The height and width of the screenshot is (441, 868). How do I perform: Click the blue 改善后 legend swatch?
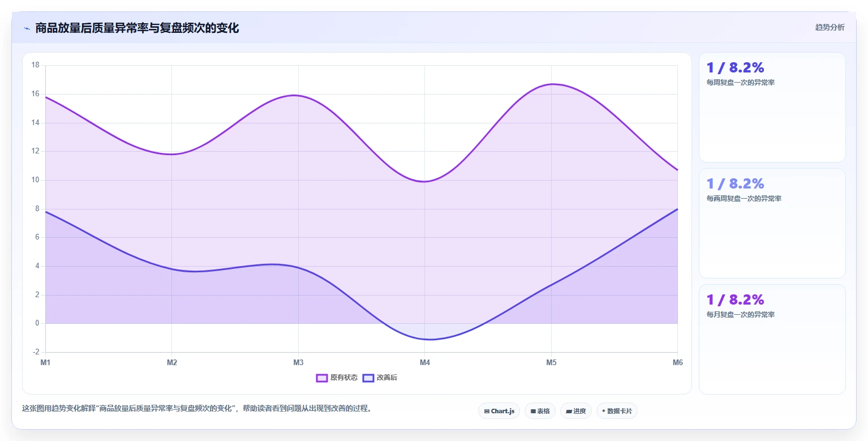coord(368,378)
